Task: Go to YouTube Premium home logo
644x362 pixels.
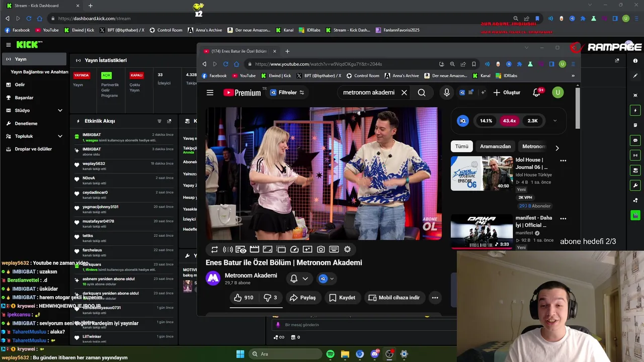Action: point(242,93)
